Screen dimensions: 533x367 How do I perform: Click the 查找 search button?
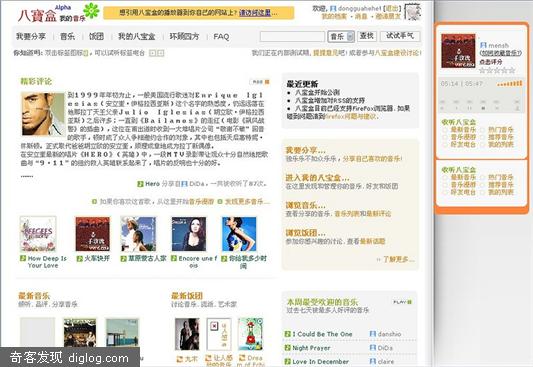point(367,36)
